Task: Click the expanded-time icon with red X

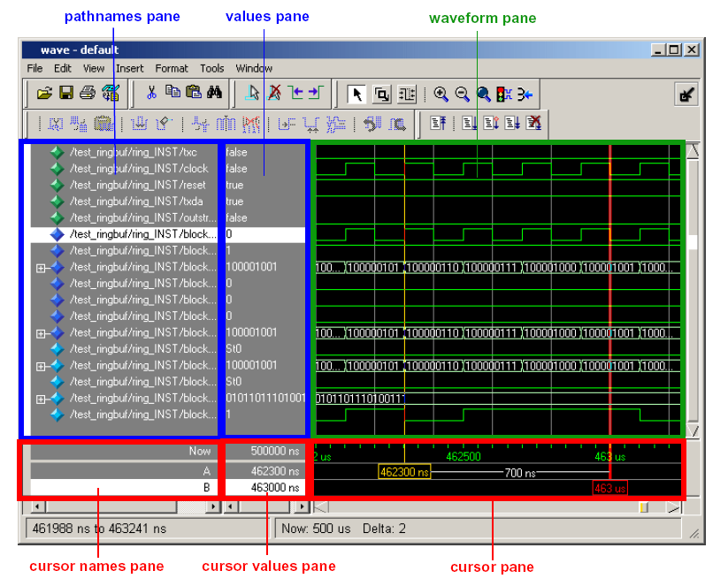Action: click(x=534, y=123)
